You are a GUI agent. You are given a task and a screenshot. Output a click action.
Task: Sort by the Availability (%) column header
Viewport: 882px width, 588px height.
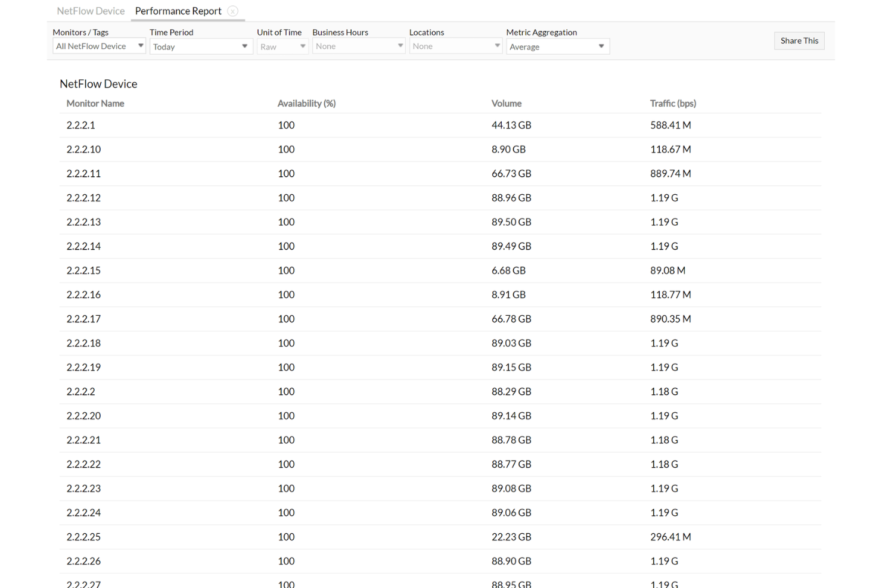click(306, 103)
